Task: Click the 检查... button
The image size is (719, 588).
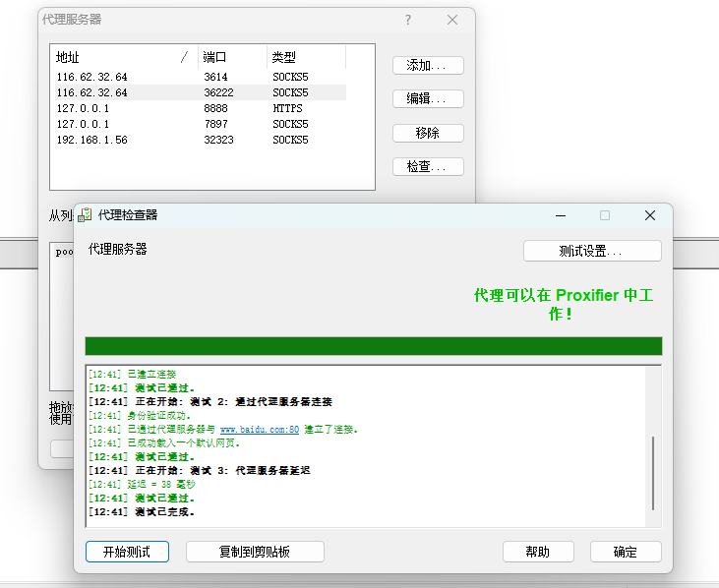Action: (x=428, y=166)
